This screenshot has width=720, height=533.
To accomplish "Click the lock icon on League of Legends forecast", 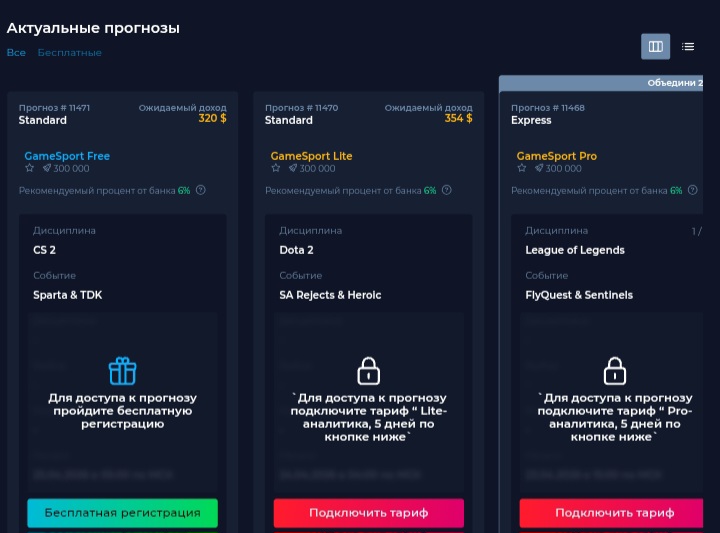I will (614, 371).
